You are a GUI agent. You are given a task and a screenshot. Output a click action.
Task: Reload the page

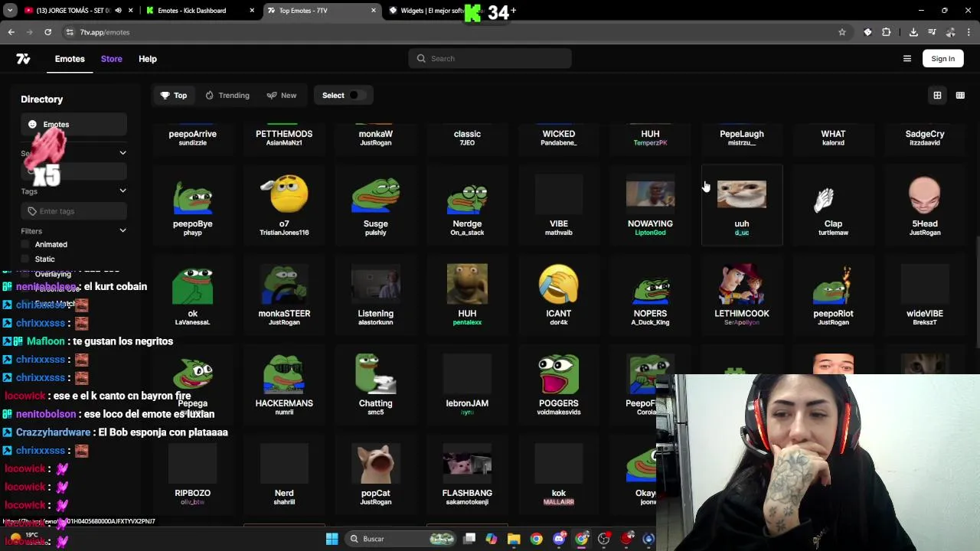point(47,32)
